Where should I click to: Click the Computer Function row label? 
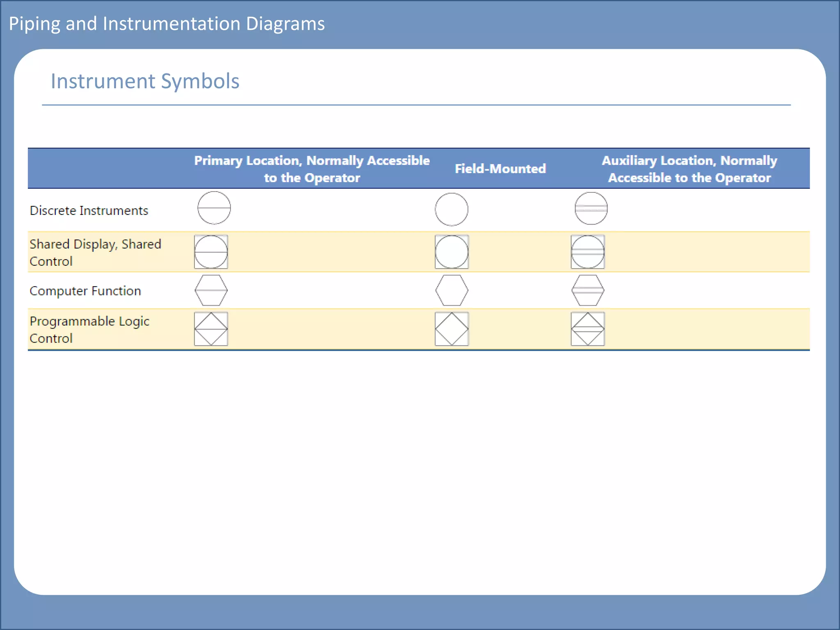(x=85, y=291)
